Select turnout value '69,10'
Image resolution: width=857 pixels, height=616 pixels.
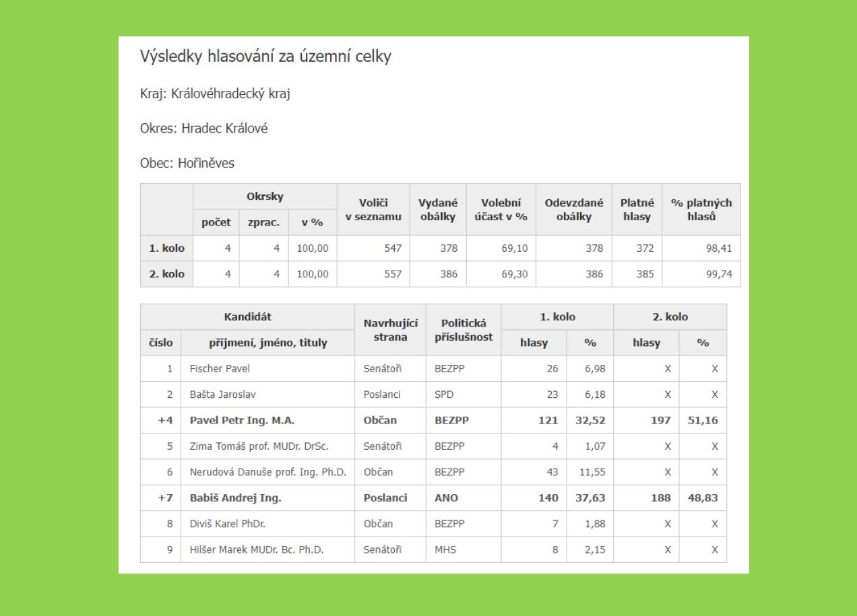(x=515, y=248)
